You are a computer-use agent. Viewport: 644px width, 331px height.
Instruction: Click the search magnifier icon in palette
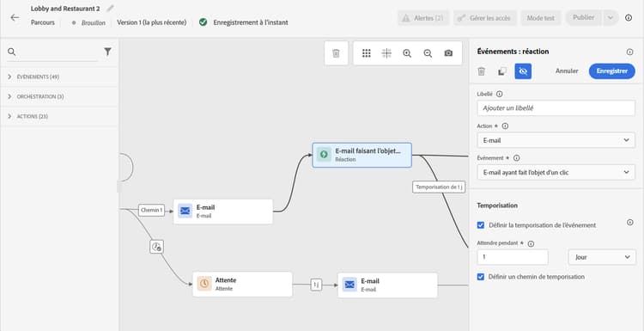pyautogui.click(x=11, y=52)
